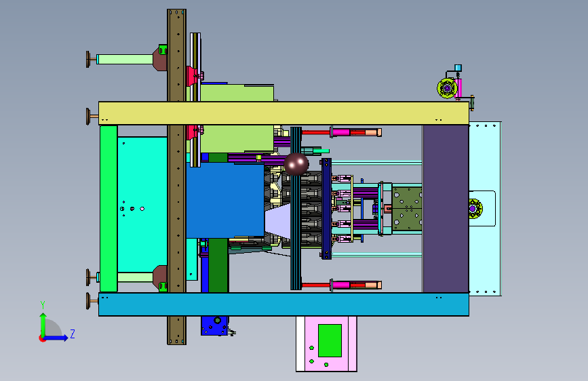Select the upper red and pink cylinder rod
The image size is (588, 381).
(341, 132)
